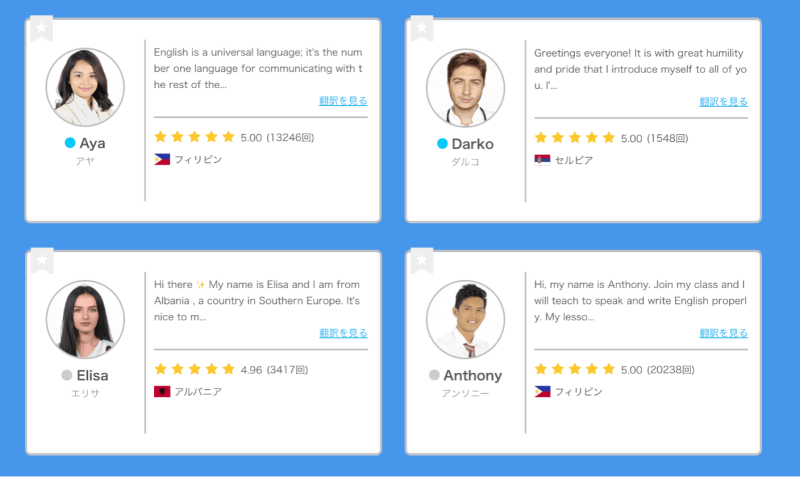800x477 pixels.
Task: View translation of Elisa's introduction
Action: pos(343,333)
